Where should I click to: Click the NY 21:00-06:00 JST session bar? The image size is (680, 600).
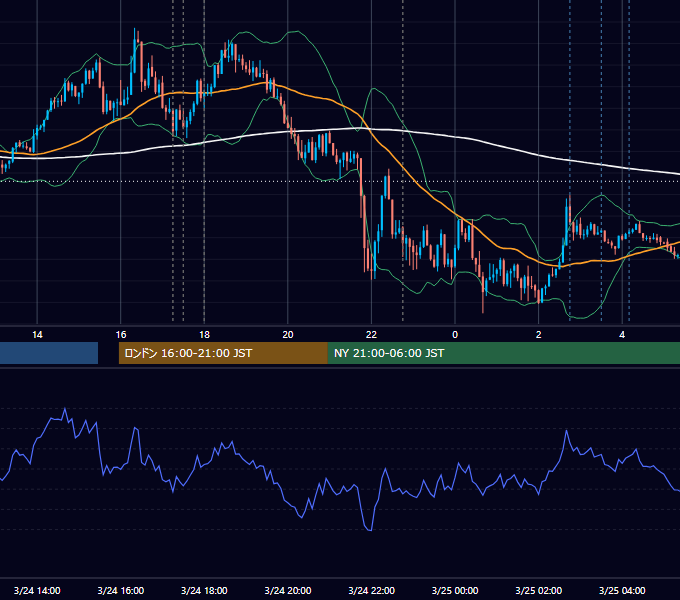coord(503,353)
